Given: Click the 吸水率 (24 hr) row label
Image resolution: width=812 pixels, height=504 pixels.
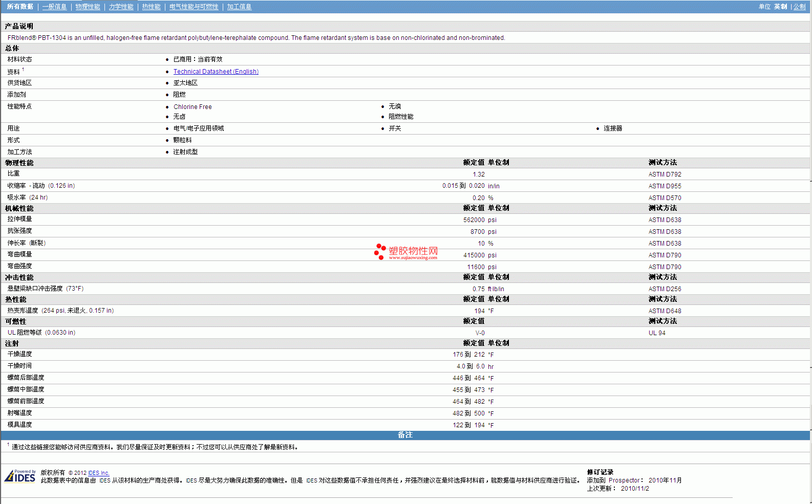Looking at the screenshot, I should [28, 198].
